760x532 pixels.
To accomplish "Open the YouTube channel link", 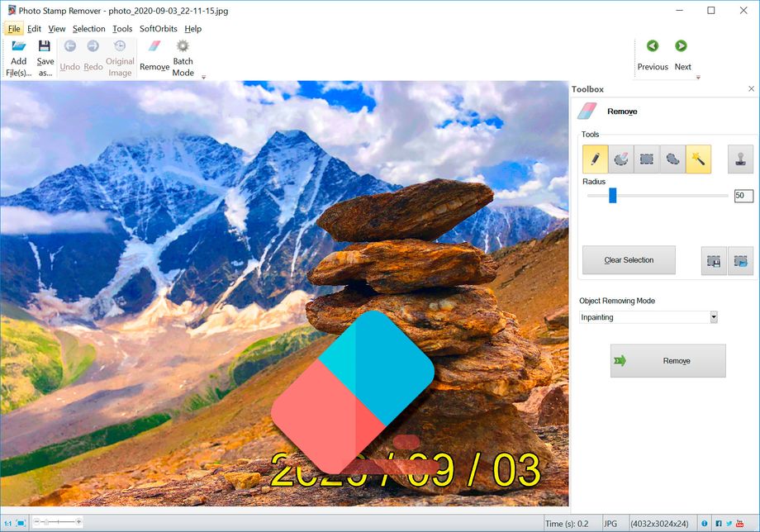I will tap(741, 521).
